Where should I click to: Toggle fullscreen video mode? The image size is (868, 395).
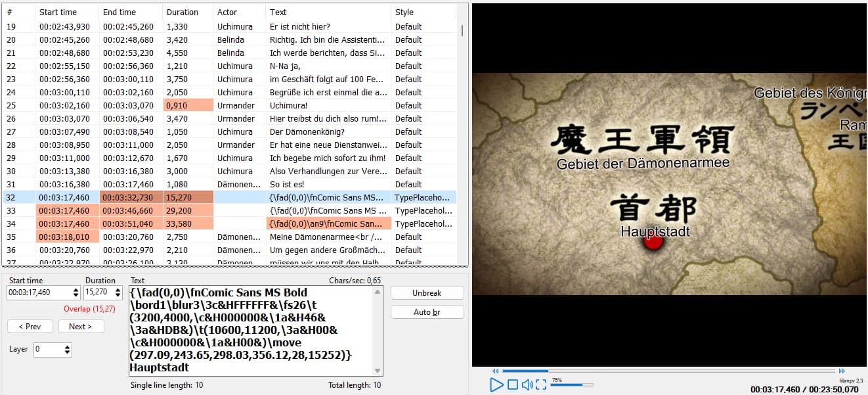pos(541,384)
